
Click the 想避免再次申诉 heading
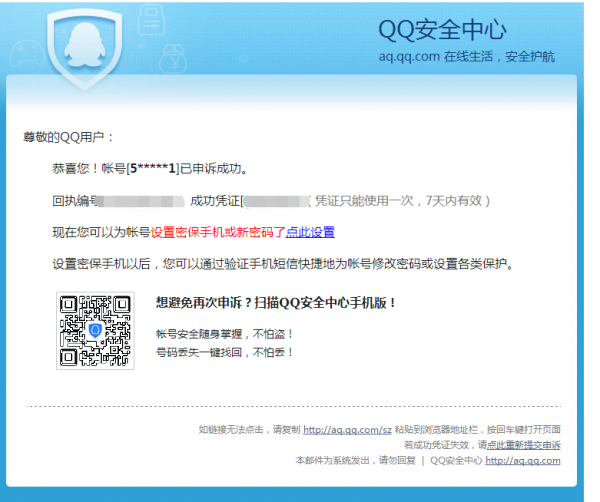point(275,303)
